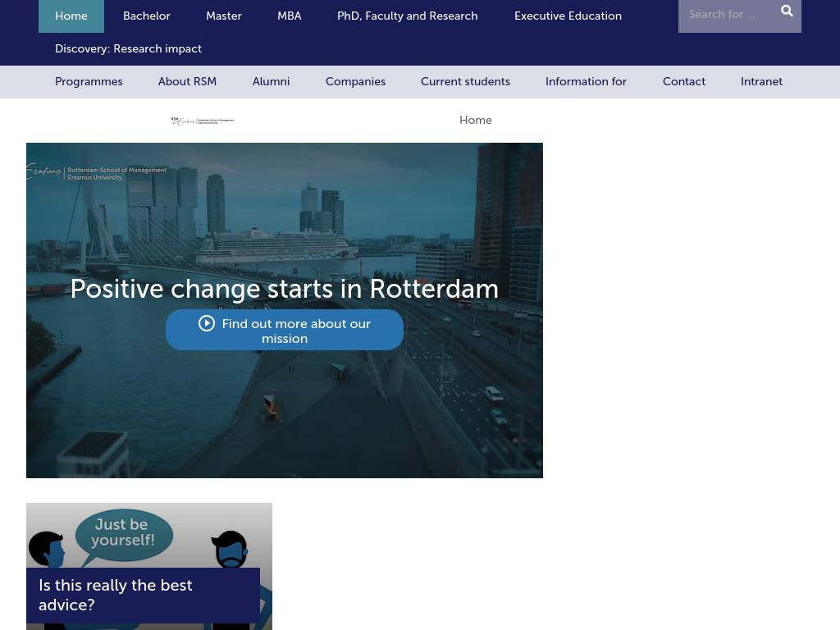840x630 pixels.
Task: Click the RSM Erasmus logo
Action: (203, 121)
